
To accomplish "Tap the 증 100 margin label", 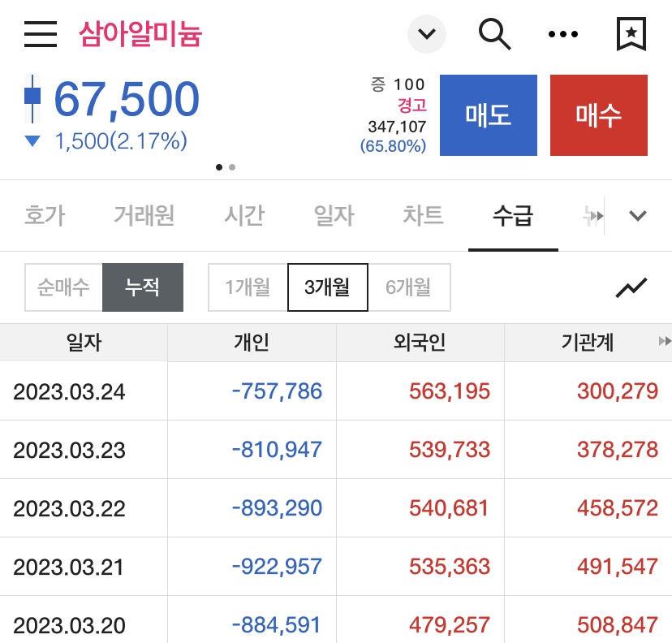I will 398,84.
